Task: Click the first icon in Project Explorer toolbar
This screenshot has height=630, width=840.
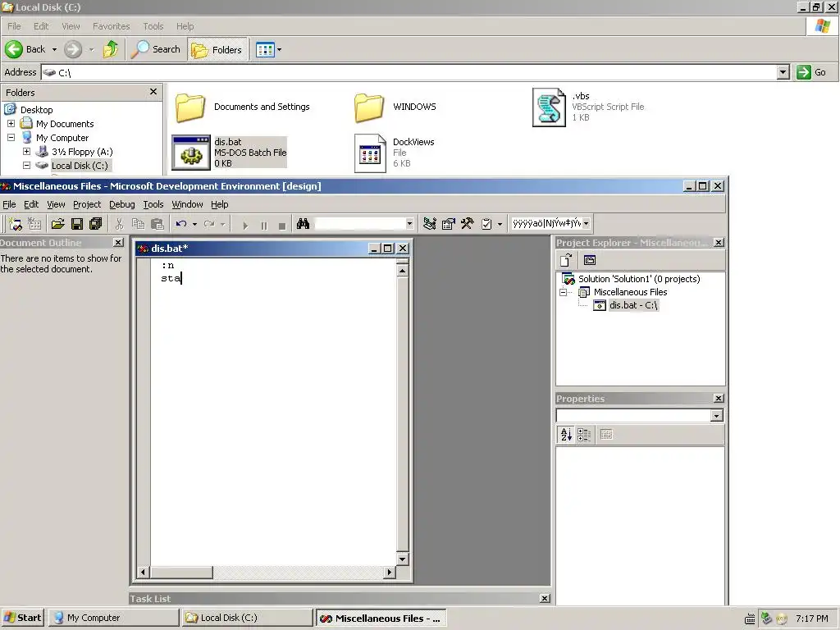Action: pyautogui.click(x=566, y=260)
